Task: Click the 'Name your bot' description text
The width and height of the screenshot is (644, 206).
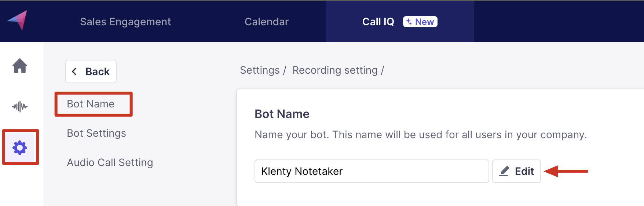Action: [421, 135]
